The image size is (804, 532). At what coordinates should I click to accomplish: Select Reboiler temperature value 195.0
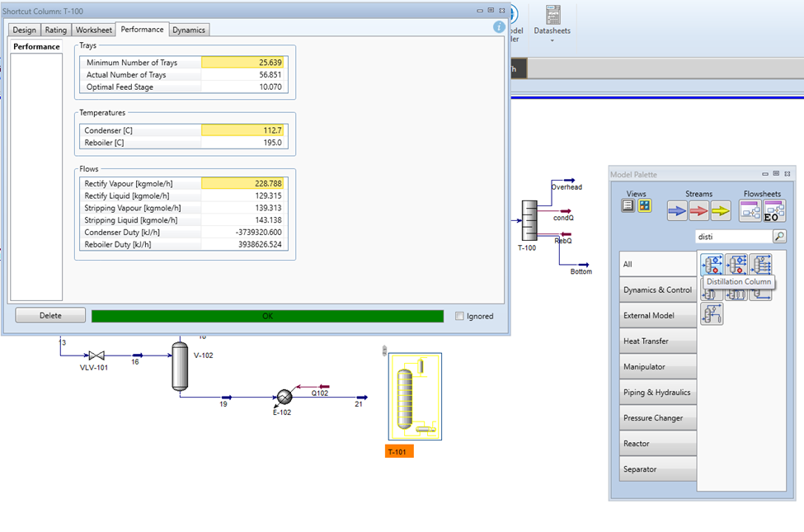click(x=242, y=143)
